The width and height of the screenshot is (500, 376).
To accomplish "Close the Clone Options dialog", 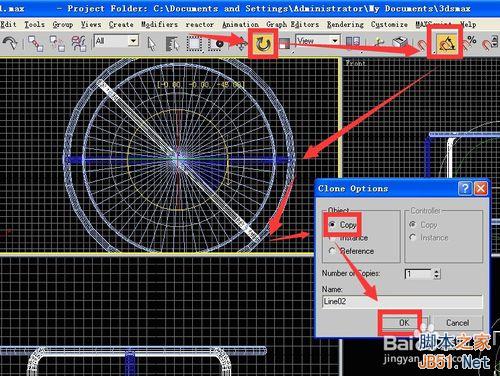I will tap(481, 189).
